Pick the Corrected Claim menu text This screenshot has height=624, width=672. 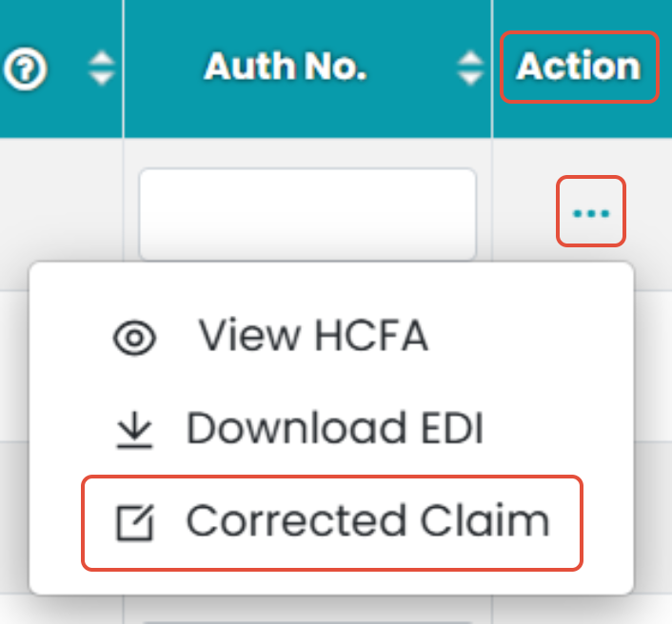367,521
